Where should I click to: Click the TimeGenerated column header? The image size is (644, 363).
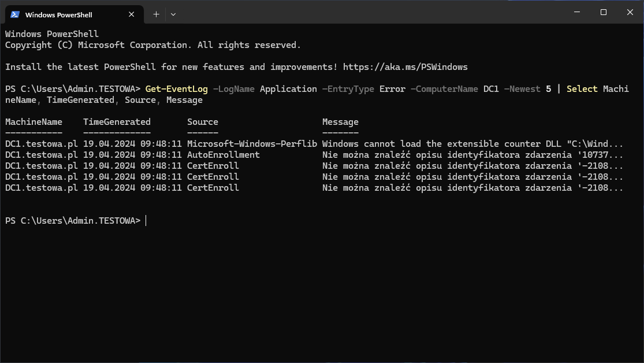pos(117,122)
